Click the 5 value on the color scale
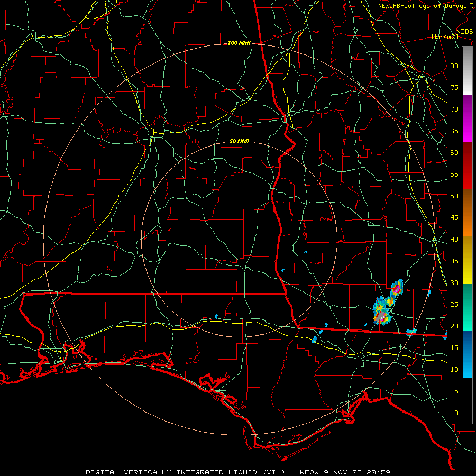Viewport: 476px width, 476px height. point(456,391)
